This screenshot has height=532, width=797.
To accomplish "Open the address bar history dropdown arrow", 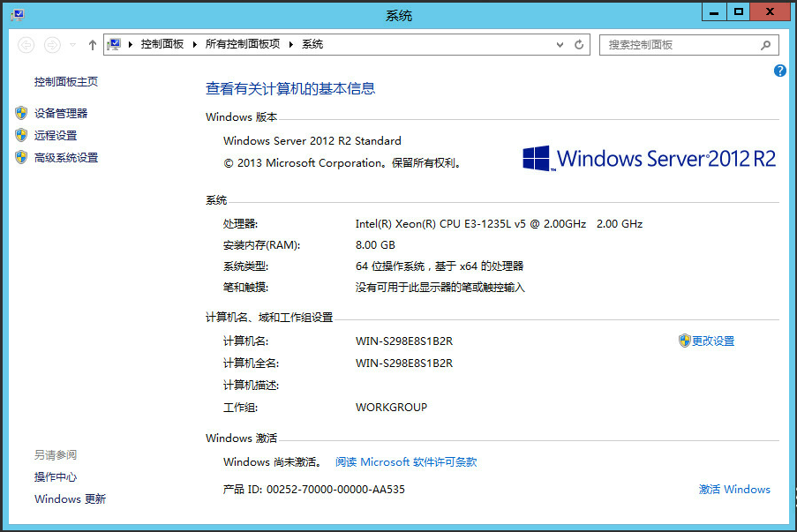I will 559,45.
